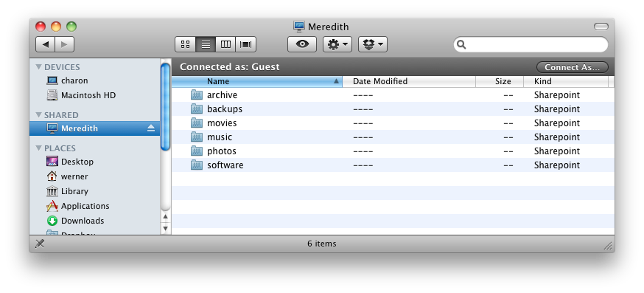This screenshot has width=644, height=293.
Task: Open the Action gear menu
Action: tap(337, 44)
